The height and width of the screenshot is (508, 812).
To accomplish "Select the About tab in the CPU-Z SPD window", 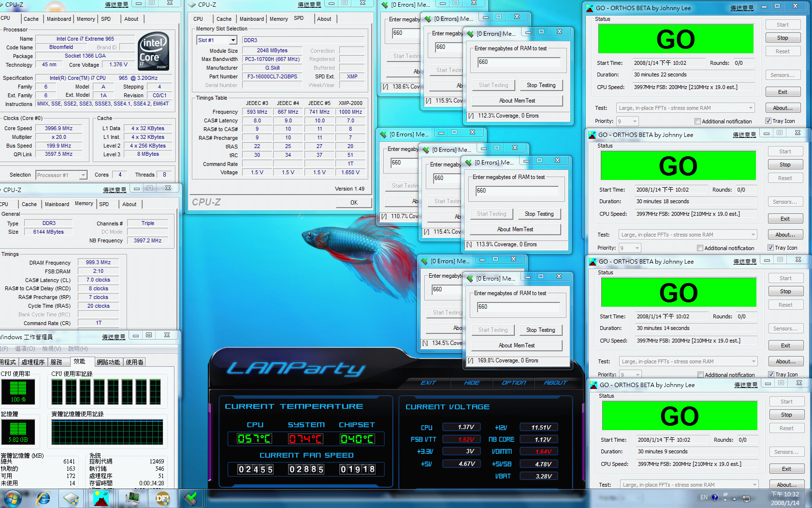I will (x=324, y=19).
